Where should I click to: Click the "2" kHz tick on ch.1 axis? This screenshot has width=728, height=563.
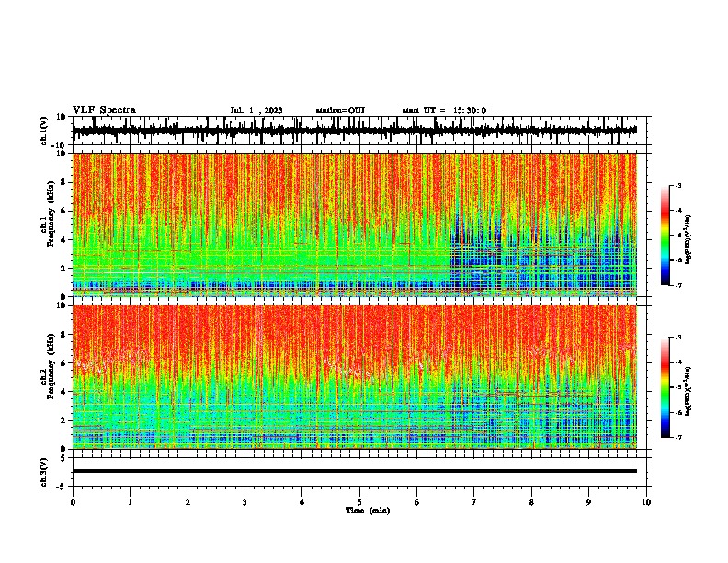[63, 269]
